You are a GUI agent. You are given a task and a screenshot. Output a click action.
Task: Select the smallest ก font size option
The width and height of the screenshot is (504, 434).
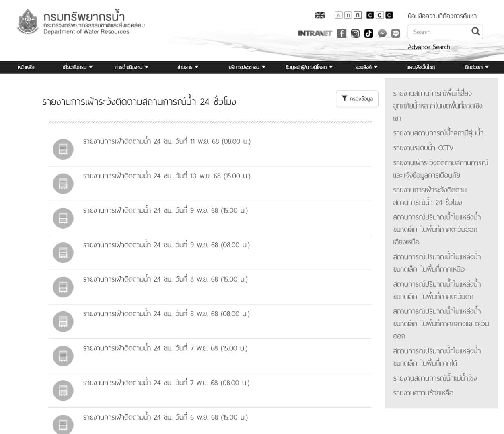[338, 15]
